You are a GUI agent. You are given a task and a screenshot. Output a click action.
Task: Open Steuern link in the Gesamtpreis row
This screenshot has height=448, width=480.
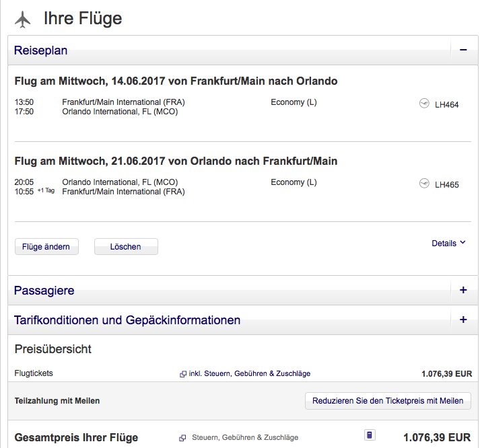[245, 438]
